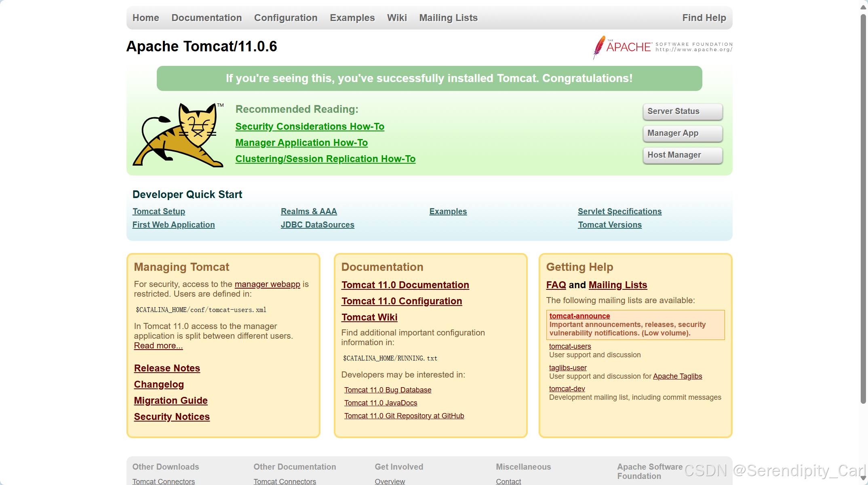
Task: Open Mailing Lists in the top nav
Action: [448, 18]
